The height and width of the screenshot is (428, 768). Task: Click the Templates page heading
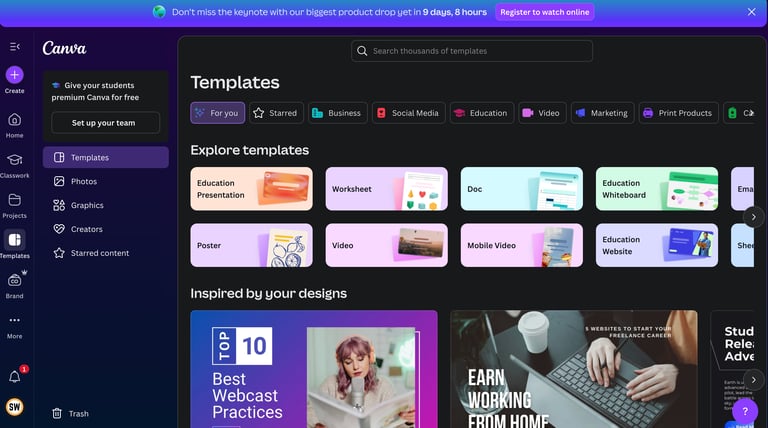(x=235, y=82)
